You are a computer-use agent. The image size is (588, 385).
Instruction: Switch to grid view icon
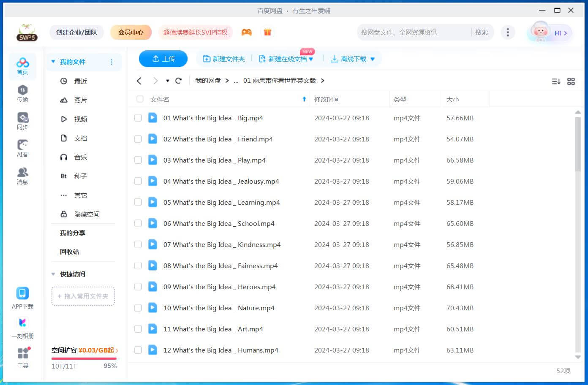571,81
